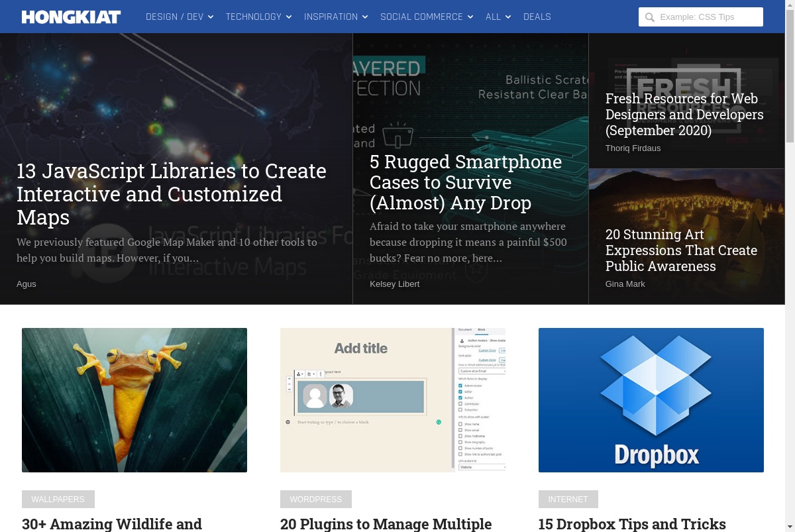The width and height of the screenshot is (795, 532).
Task: Open the frog wildlife wallpaper thumbnail
Action: click(x=134, y=400)
